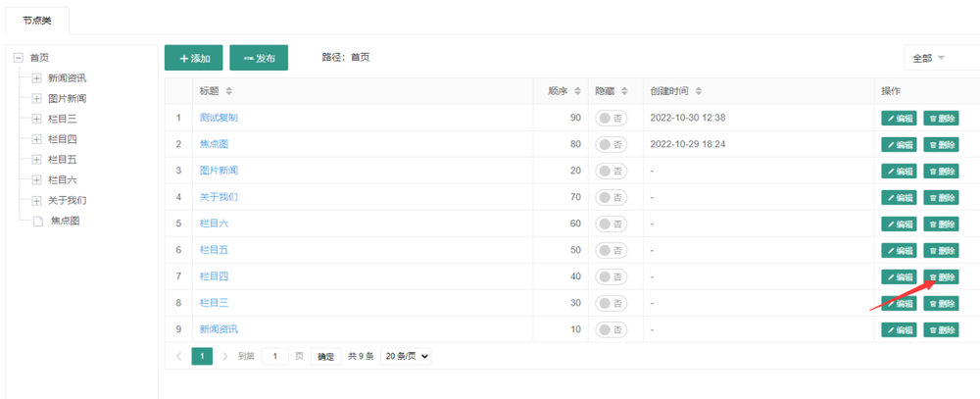Select the 节点类 tab
The width and height of the screenshot is (980, 399).
tap(37, 21)
